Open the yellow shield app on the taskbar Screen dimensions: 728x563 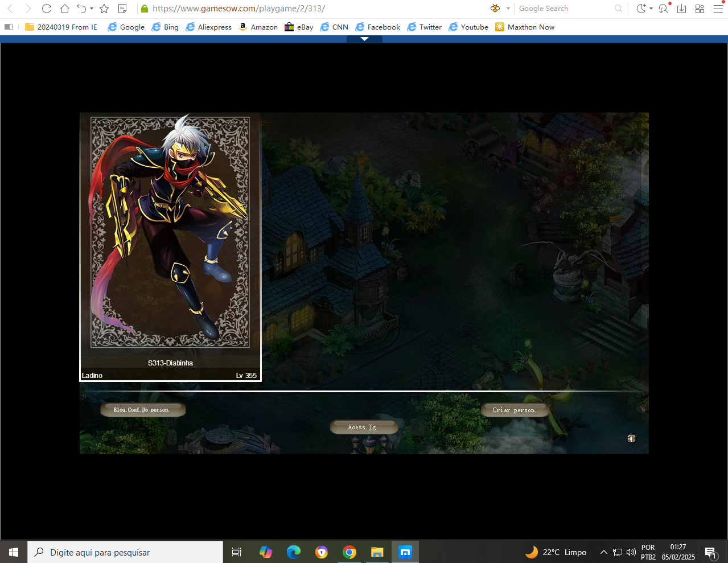pyautogui.click(x=322, y=552)
